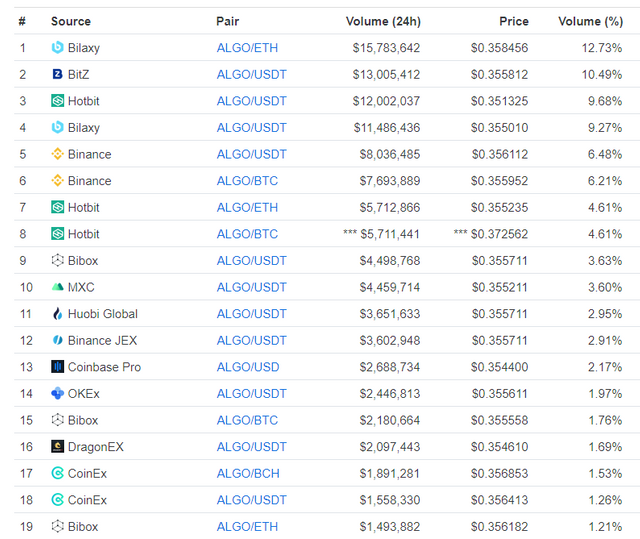This screenshot has height=539, width=640.
Task: Click the CoinEx logo in row 18
Action: [x=58, y=500]
